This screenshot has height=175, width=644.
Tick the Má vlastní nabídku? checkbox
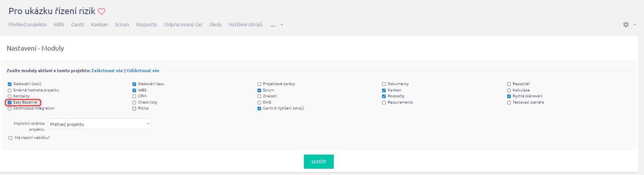pos(11,138)
